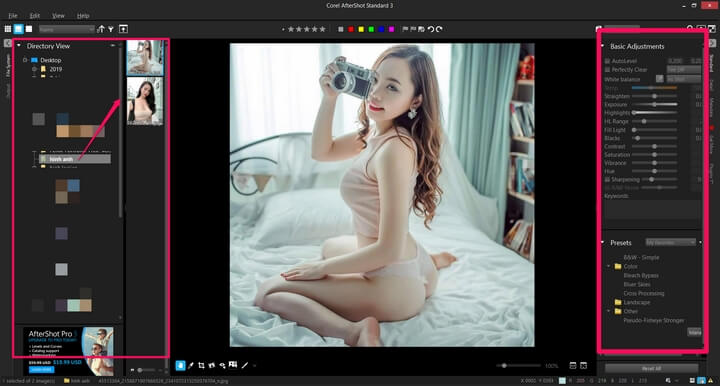Click the export/output icon in the top toolbar
This screenshot has height=386, width=720.
124,29
